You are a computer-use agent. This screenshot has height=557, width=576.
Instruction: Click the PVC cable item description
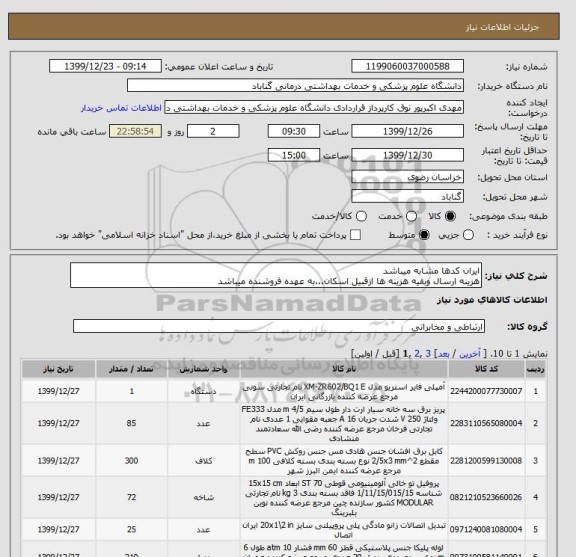click(x=344, y=460)
